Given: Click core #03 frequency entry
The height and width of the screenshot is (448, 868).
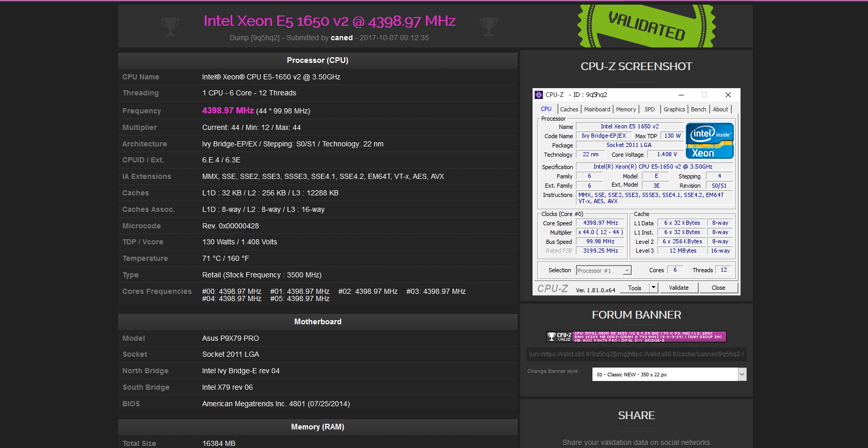Looking at the screenshot, I should point(436,291).
